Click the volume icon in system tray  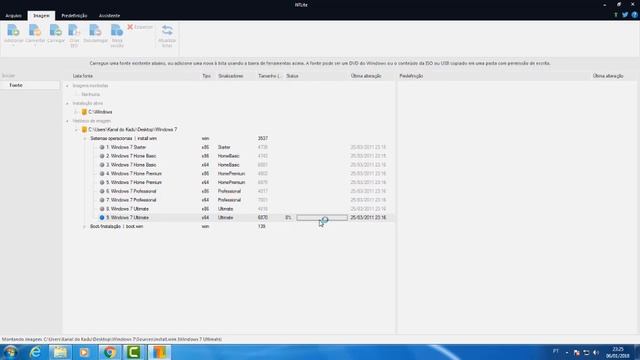(596, 352)
